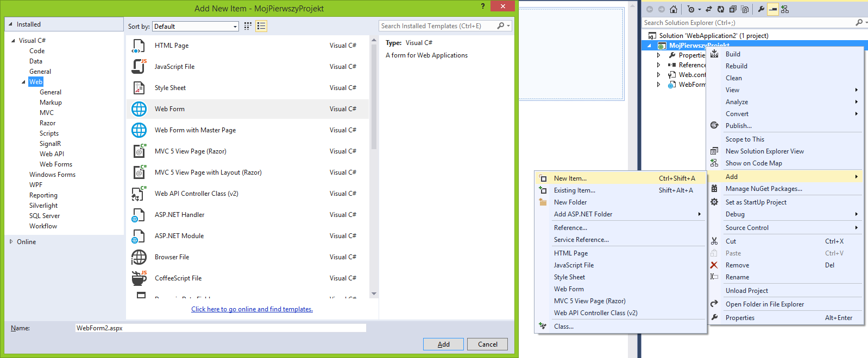The image size is (868, 358).
Task: Toggle the Preview Selected Items button
Action: click(x=773, y=9)
